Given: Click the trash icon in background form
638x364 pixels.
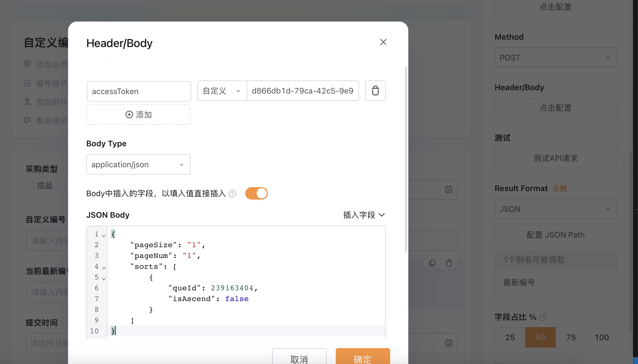Looking at the screenshot, I should (x=449, y=263).
